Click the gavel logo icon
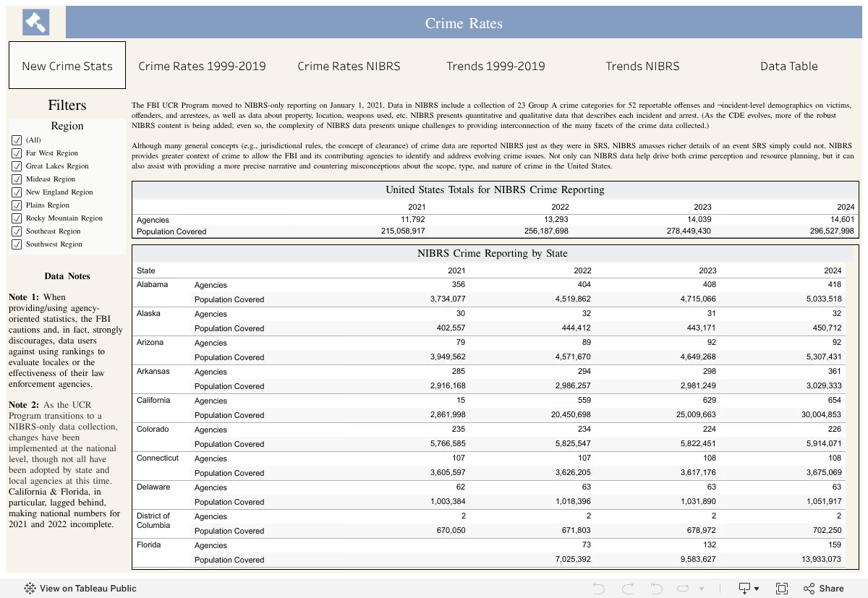Viewport: 868px width, 598px height. (x=36, y=22)
